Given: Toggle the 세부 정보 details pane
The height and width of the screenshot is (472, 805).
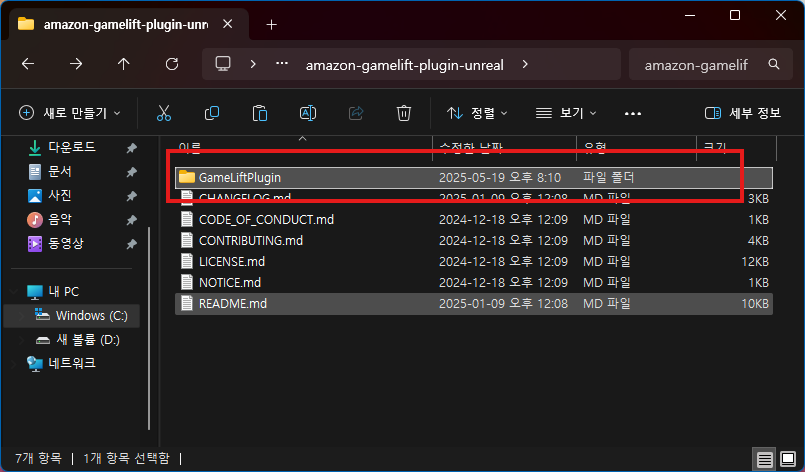Looking at the screenshot, I should click(x=742, y=113).
